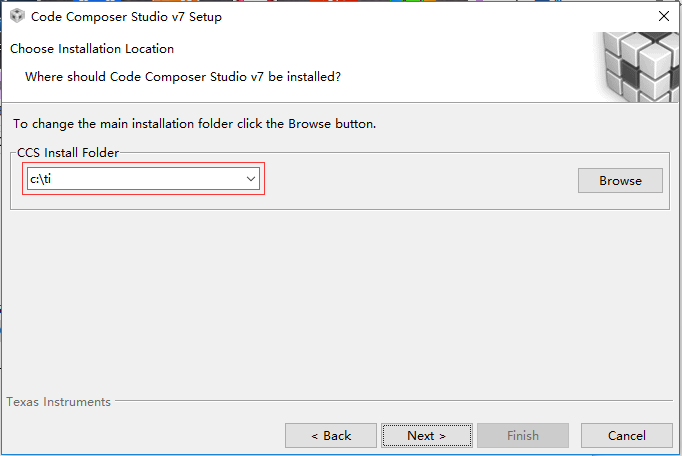Proceed with the Next > button
This screenshot has height=456, width=682.
(x=427, y=436)
